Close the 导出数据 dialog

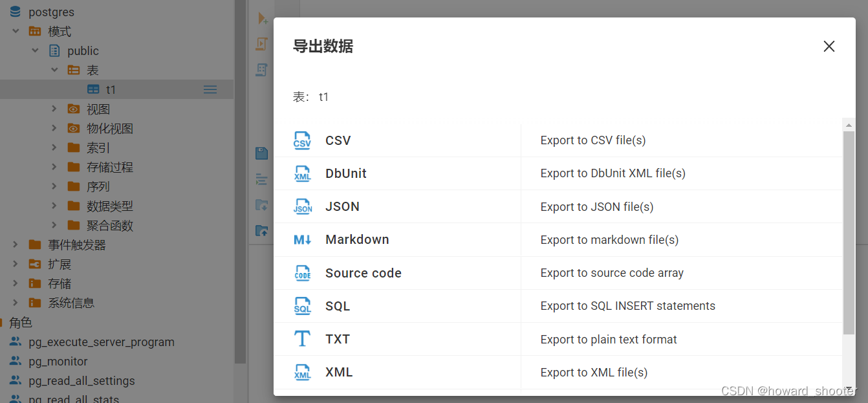point(829,46)
